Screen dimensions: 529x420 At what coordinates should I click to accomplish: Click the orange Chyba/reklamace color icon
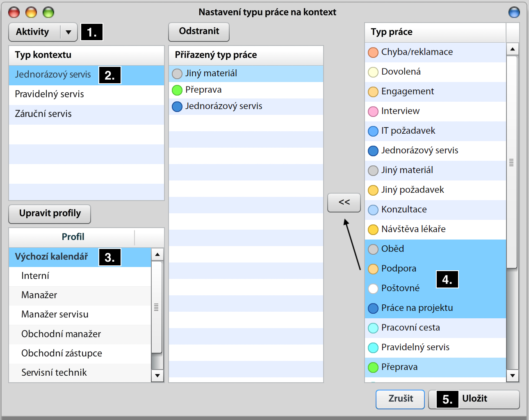pos(373,52)
